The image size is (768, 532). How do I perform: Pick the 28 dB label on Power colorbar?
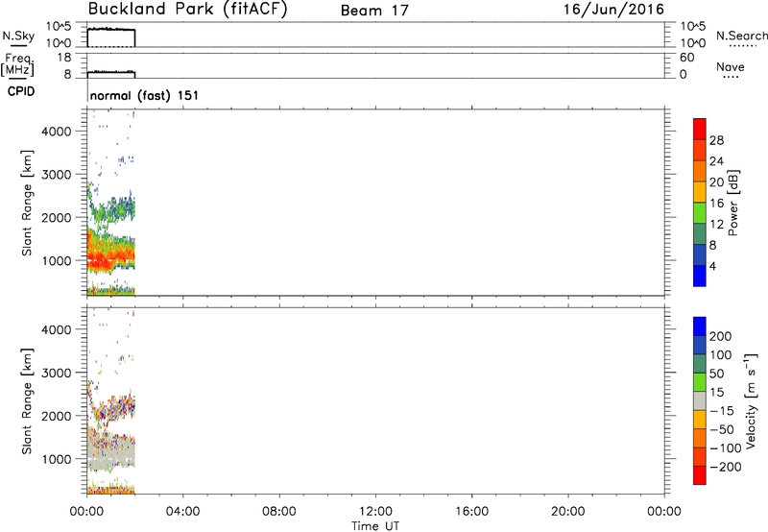point(716,140)
